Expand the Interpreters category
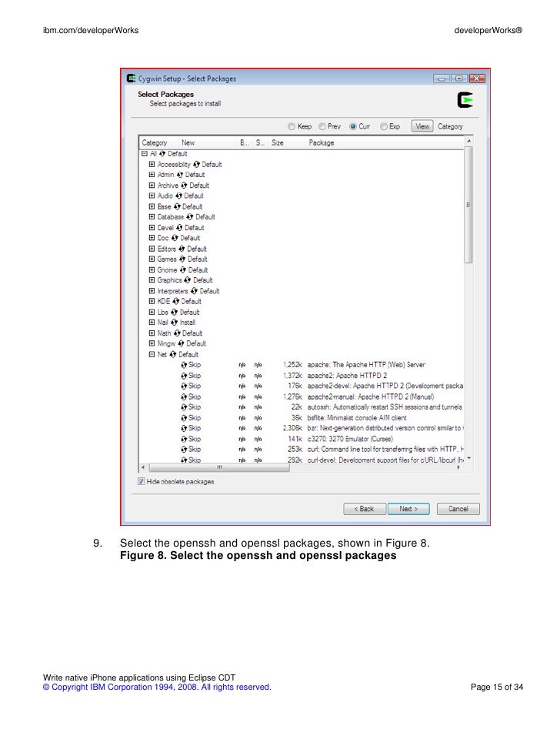Viewport: 560px width, 746px height. (152, 291)
